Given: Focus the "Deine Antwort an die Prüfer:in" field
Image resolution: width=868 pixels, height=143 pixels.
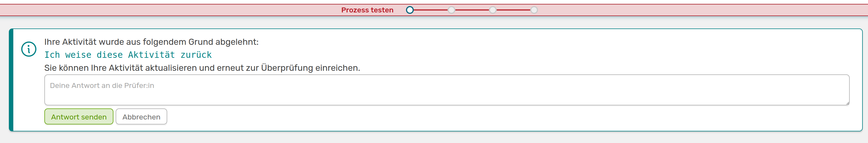Looking at the screenshot, I should [446, 90].
